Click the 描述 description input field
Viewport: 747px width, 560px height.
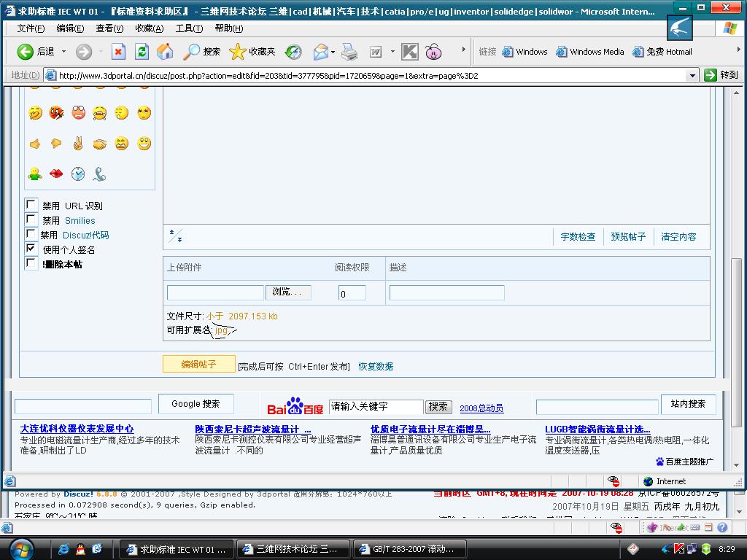447,292
